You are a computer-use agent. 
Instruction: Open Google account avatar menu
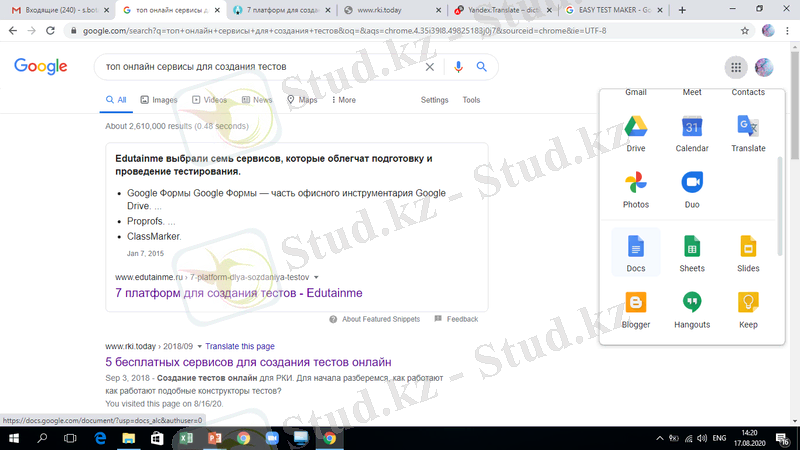pyautogui.click(x=764, y=67)
